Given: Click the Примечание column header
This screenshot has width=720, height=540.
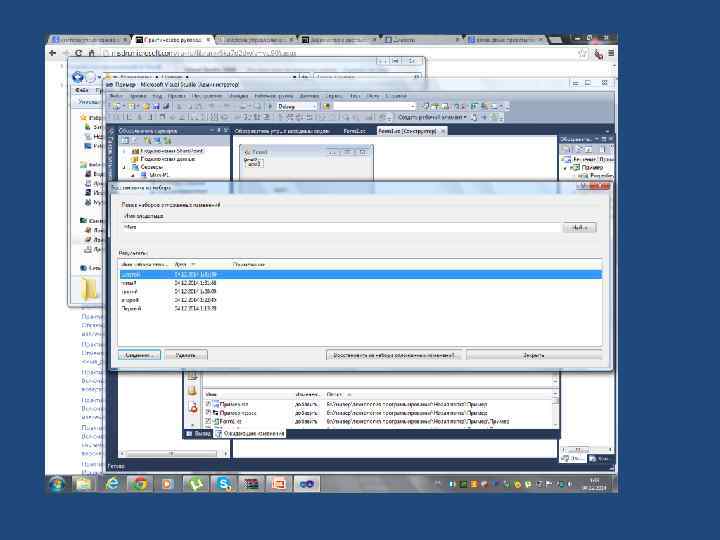Looking at the screenshot, I should (249, 264).
